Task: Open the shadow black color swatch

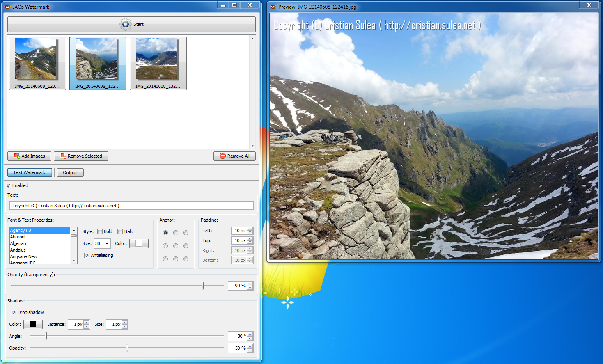Action: (x=33, y=324)
